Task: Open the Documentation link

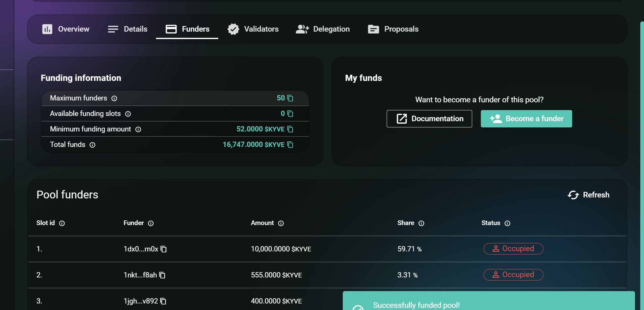Action: (x=429, y=119)
